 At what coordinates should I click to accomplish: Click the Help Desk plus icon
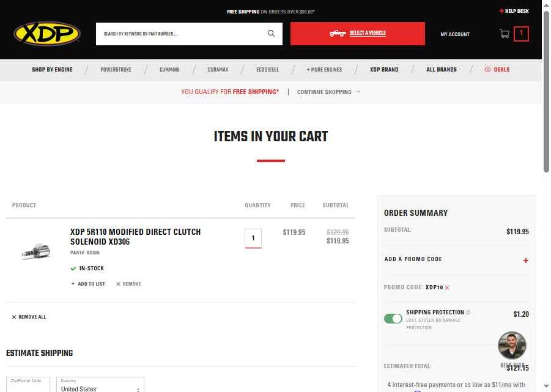(501, 11)
